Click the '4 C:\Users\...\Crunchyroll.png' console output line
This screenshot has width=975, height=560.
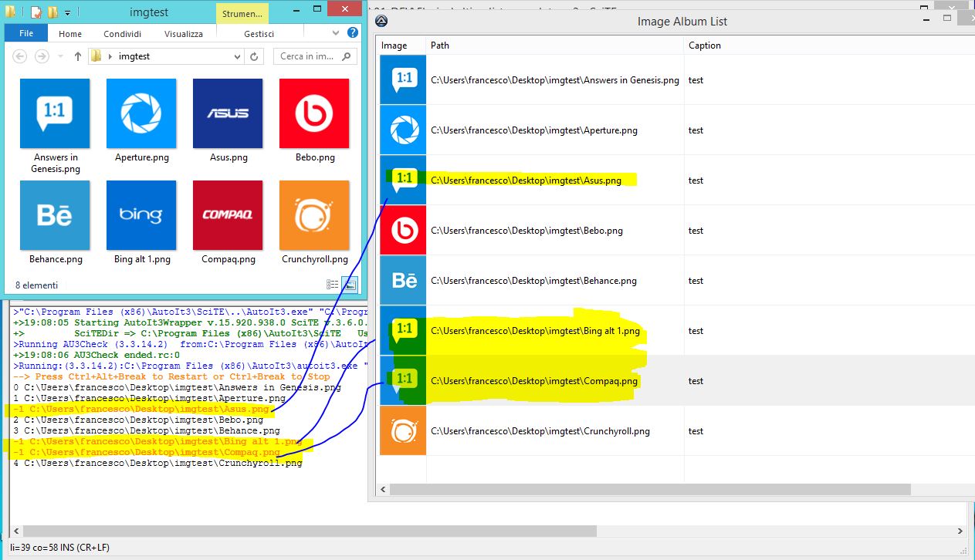tap(157, 463)
